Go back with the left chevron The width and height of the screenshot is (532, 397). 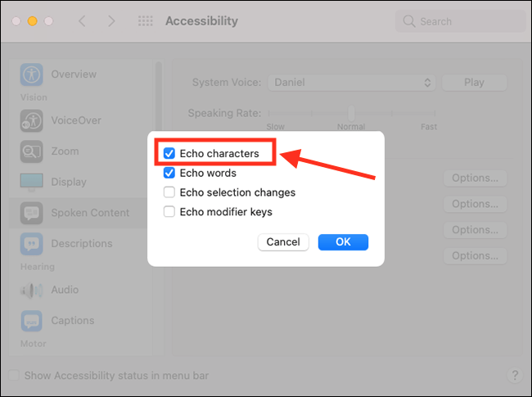(82, 21)
